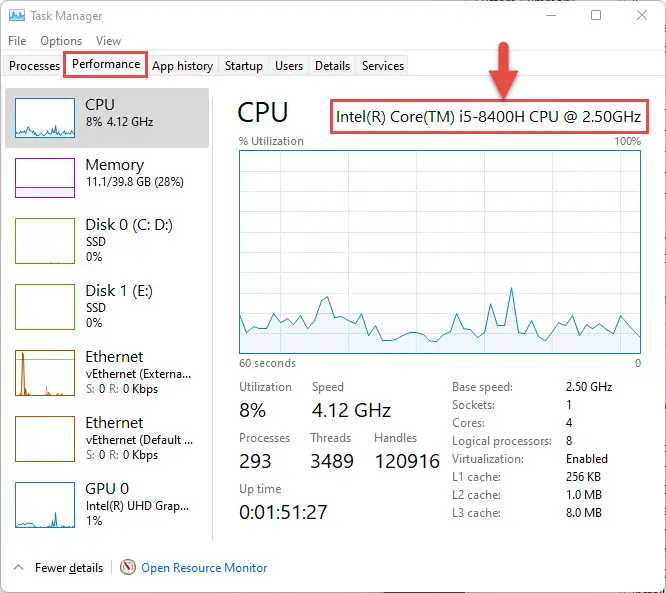
Task: Click the Handles count 120916
Action: tap(407, 461)
